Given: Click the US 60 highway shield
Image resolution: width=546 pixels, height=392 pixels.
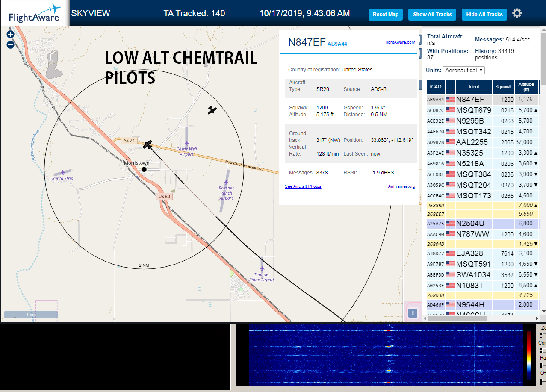Looking at the screenshot, I should point(164,197).
